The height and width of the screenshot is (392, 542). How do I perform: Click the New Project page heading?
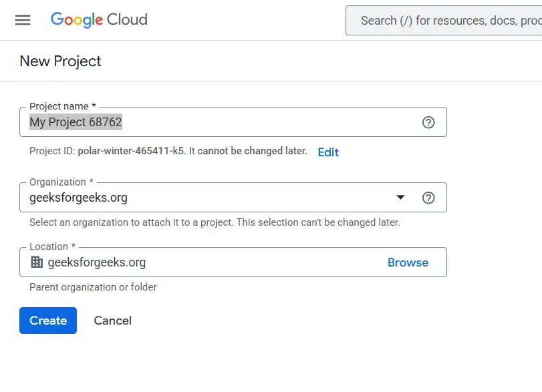click(61, 61)
